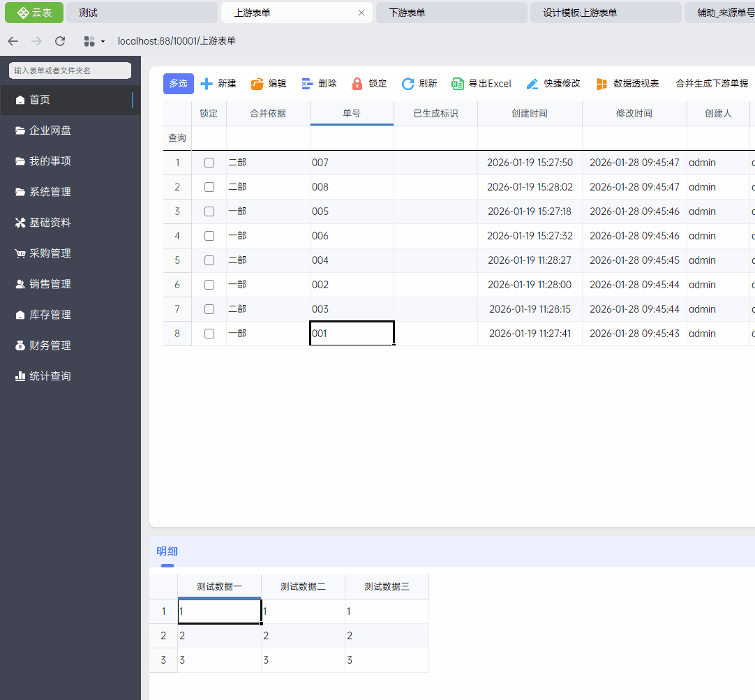Select creation time 2026-01-19 15:27:50

[530, 163]
